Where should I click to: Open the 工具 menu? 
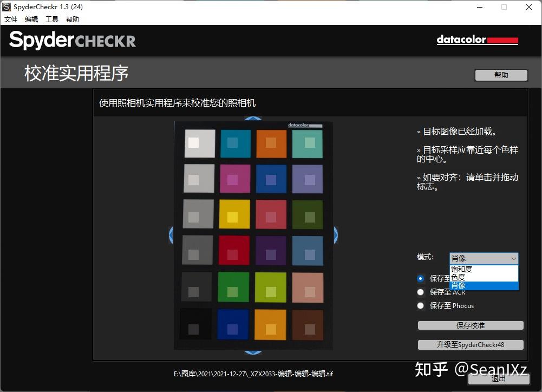pyautogui.click(x=51, y=19)
